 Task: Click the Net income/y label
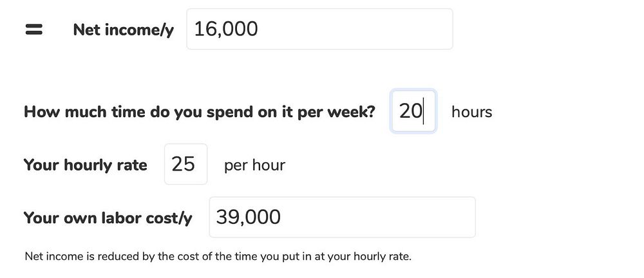tap(123, 30)
